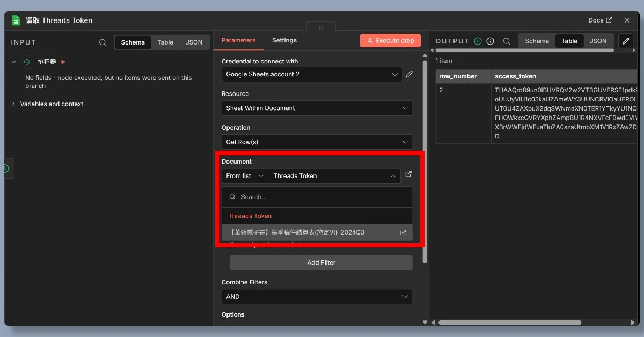Switch input view to Schema

pyautogui.click(x=133, y=42)
